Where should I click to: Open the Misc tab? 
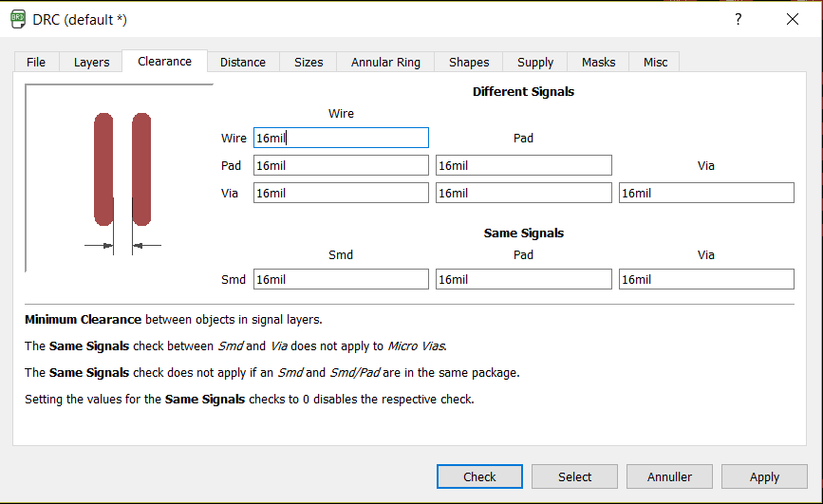pos(655,62)
